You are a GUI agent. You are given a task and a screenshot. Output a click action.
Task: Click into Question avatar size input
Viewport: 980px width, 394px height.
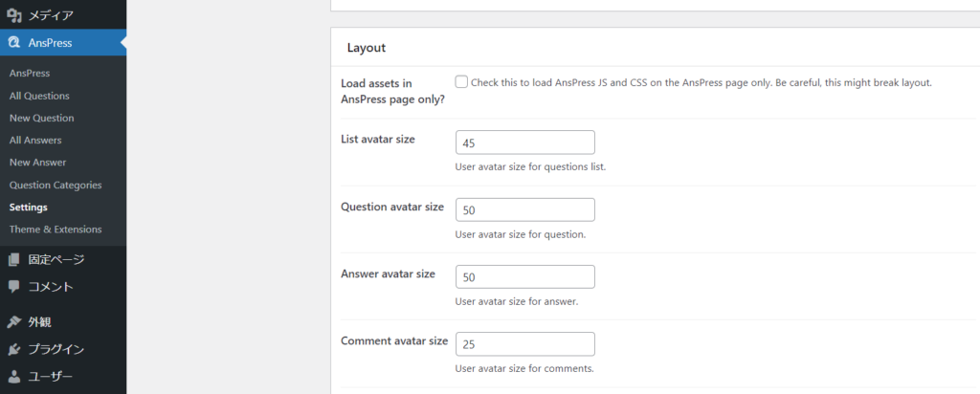tap(524, 209)
